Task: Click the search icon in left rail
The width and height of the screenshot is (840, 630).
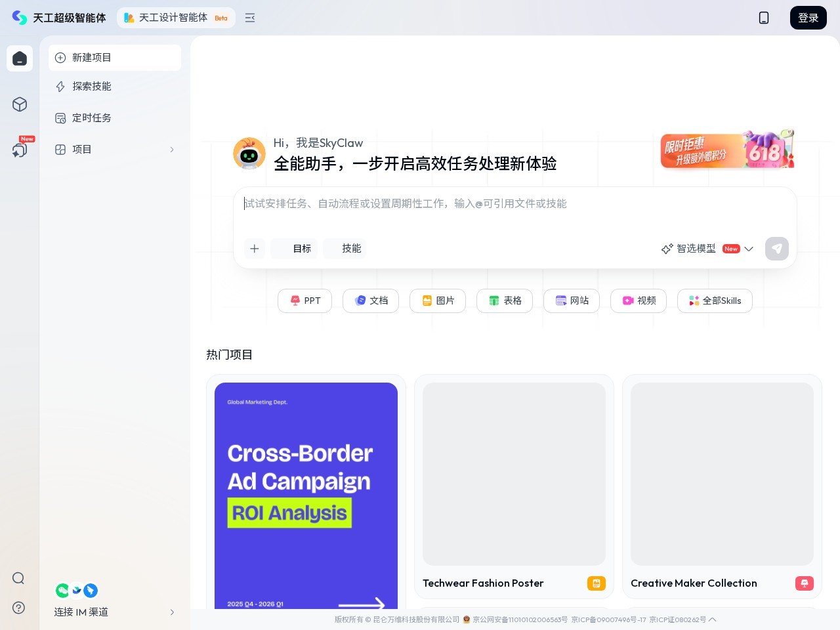Action: [x=18, y=577]
